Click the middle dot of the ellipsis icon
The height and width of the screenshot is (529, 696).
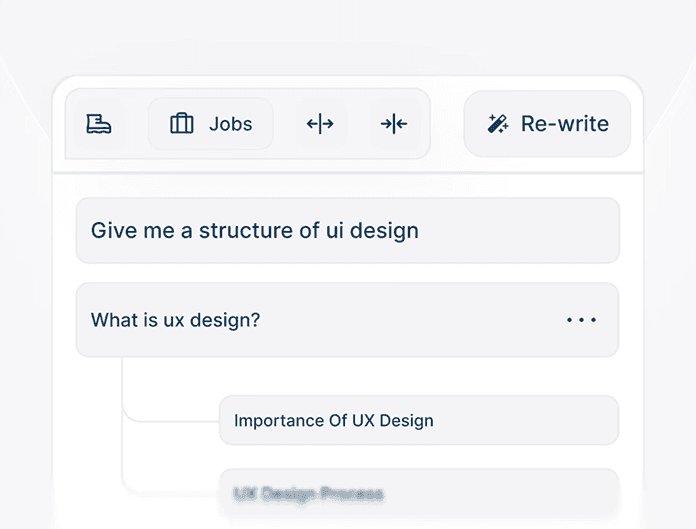pyautogui.click(x=581, y=320)
